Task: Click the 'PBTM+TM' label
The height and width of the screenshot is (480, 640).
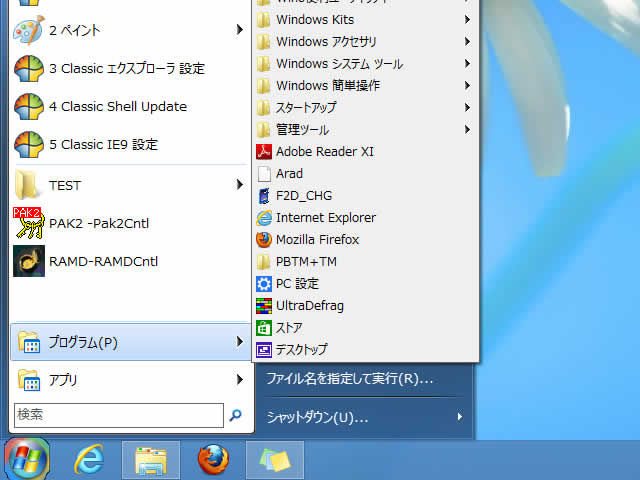Action: pos(307,262)
